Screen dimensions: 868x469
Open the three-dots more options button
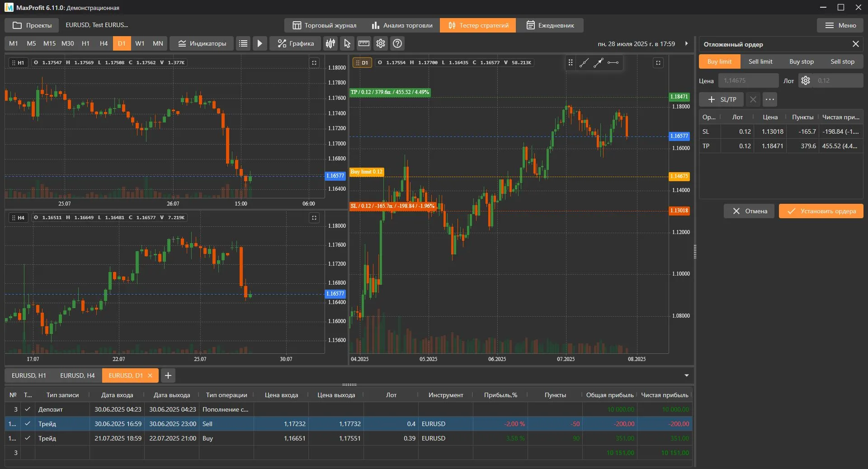coord(770,99)
